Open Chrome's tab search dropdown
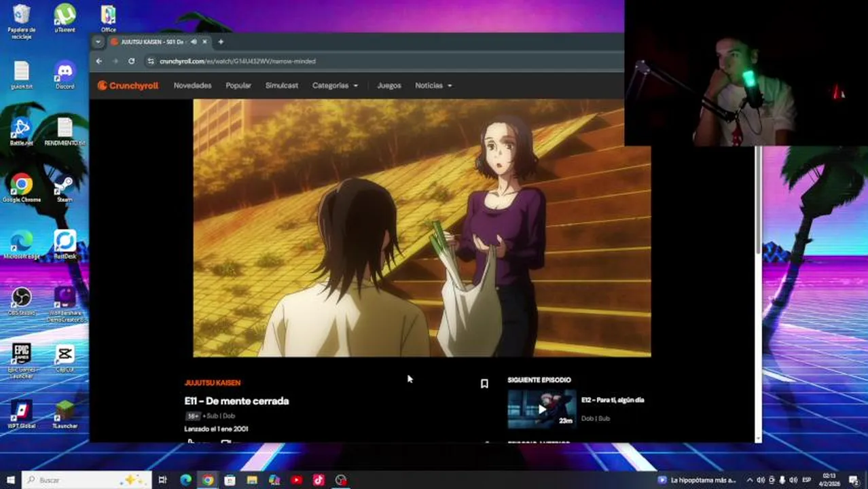 pyautogui.click(x=98, y=42)
